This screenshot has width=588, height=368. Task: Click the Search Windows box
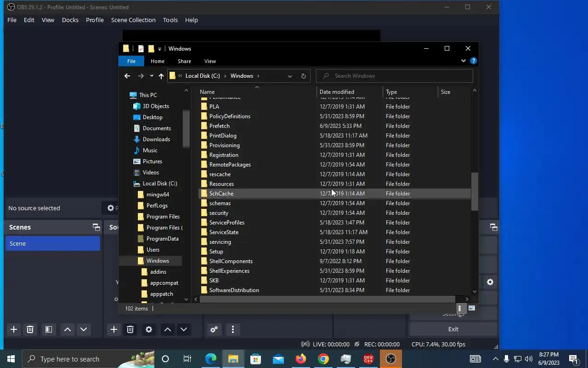(x=395, y=76)
